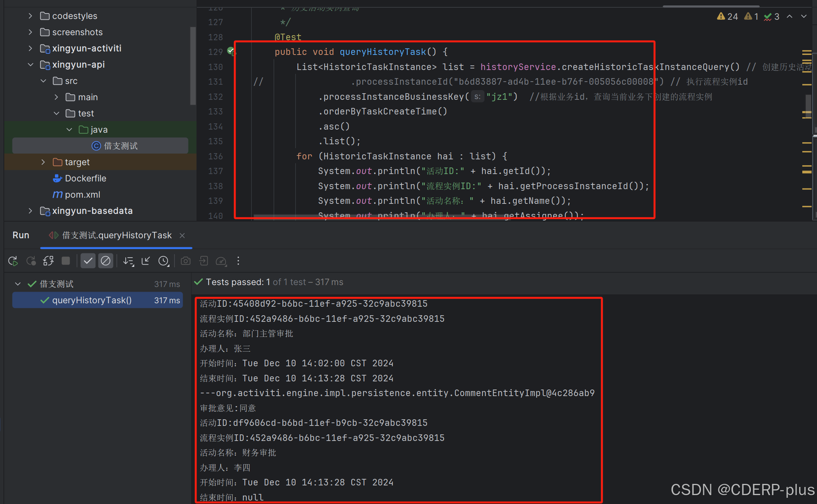This screenshot has height=504, width=817.
Task: Collapse the 借支测试 test results node
Action: 18,284
